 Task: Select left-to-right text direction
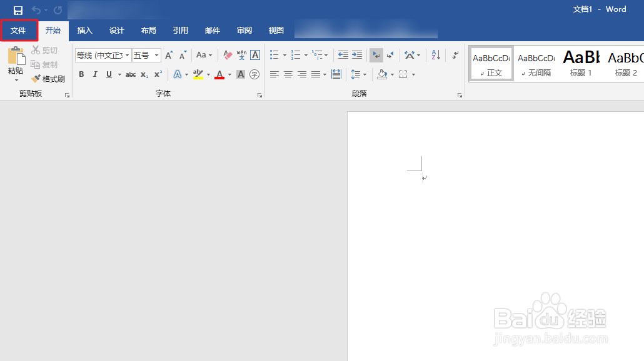pos(376,55)
